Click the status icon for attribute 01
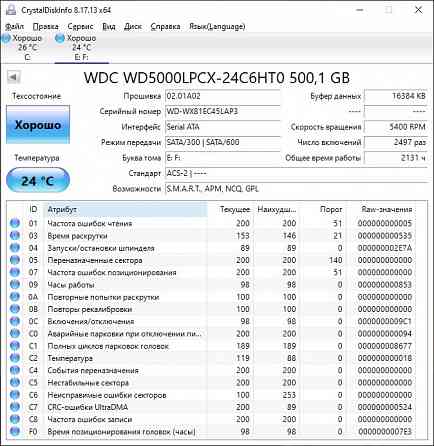This screenshot has height=446, width=434. coord(15,223)
